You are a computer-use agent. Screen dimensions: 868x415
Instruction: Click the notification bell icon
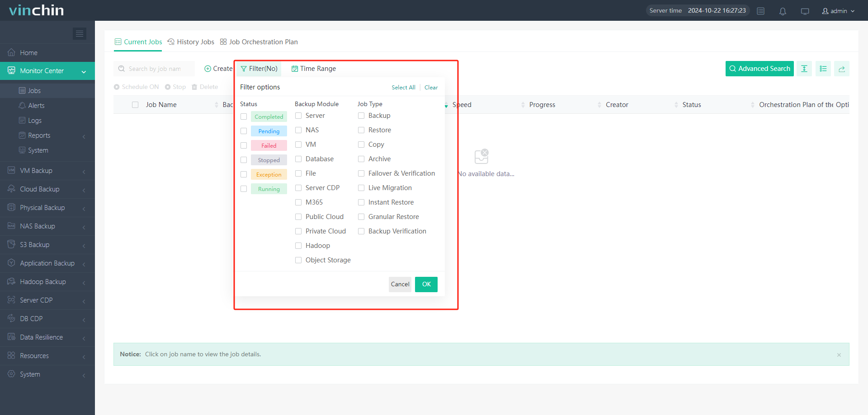click(783, 11)
